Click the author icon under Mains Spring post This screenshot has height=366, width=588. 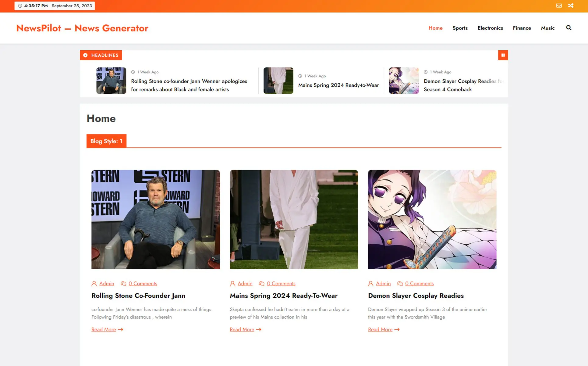click(232, 284)
